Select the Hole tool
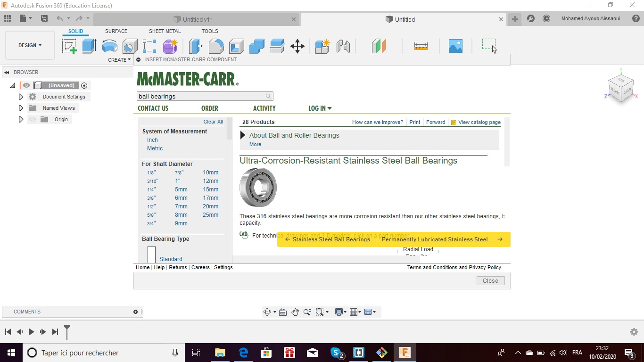The width and height of the screenshot is (644, 362). (130, 46)
